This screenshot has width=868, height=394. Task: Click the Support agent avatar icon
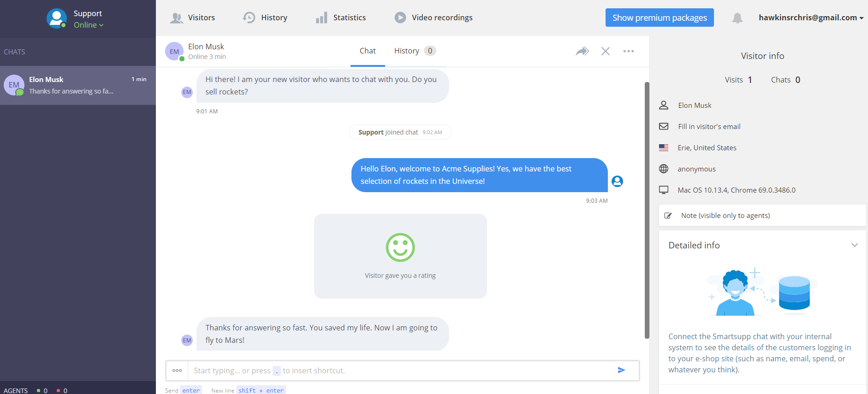click(57, 18)
